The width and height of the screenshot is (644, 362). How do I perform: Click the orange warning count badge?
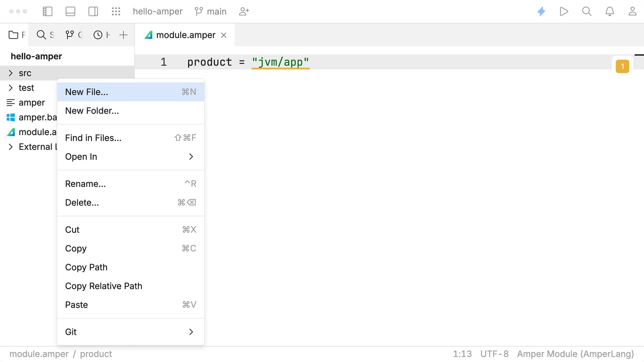click(x=623, y=66)
